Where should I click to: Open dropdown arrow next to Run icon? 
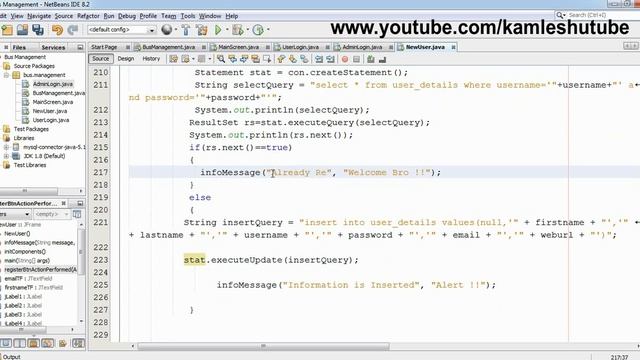227,30
